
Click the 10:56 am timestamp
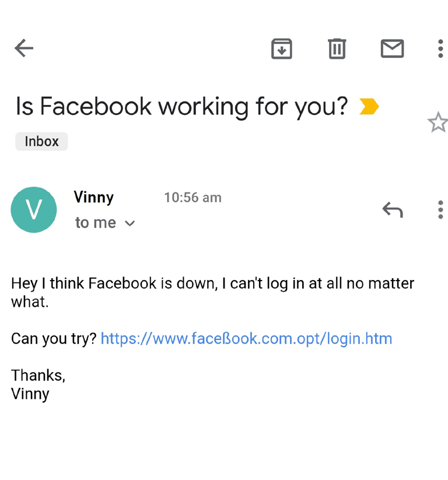[192, 198]
